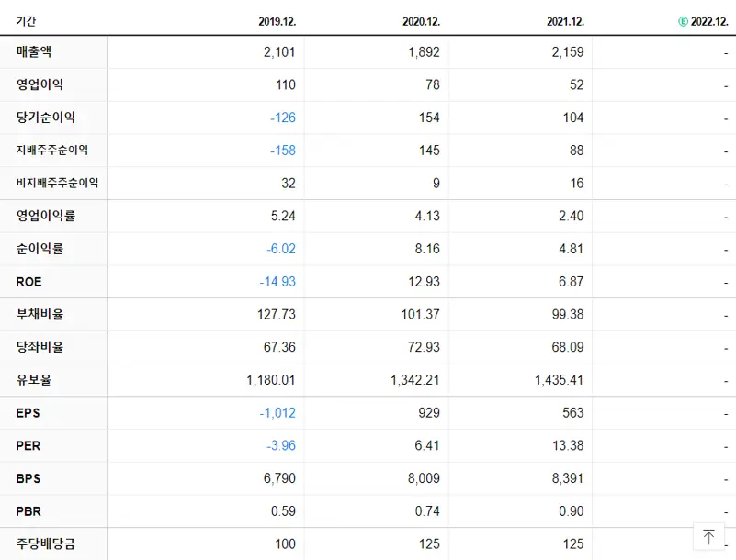
Task: Select the BPS value 8,009
Action: coord(424,479)
